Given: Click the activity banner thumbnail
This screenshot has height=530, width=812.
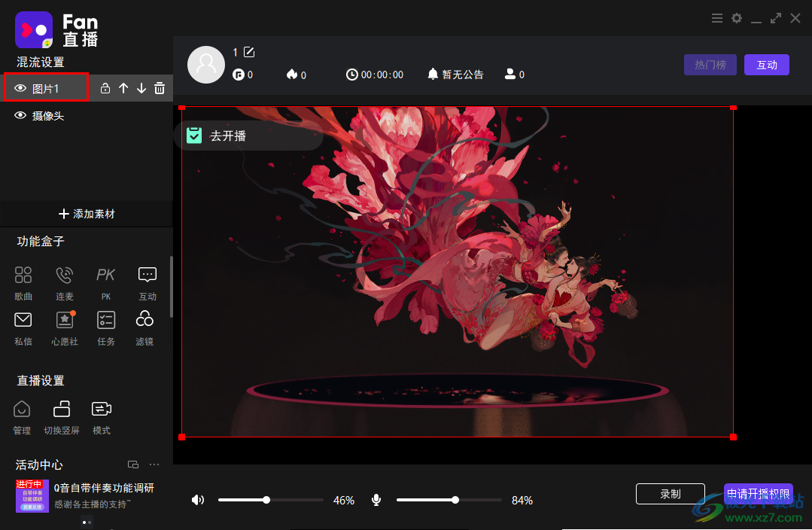Looking at the screenshot, I should click(x=32, y=496).
